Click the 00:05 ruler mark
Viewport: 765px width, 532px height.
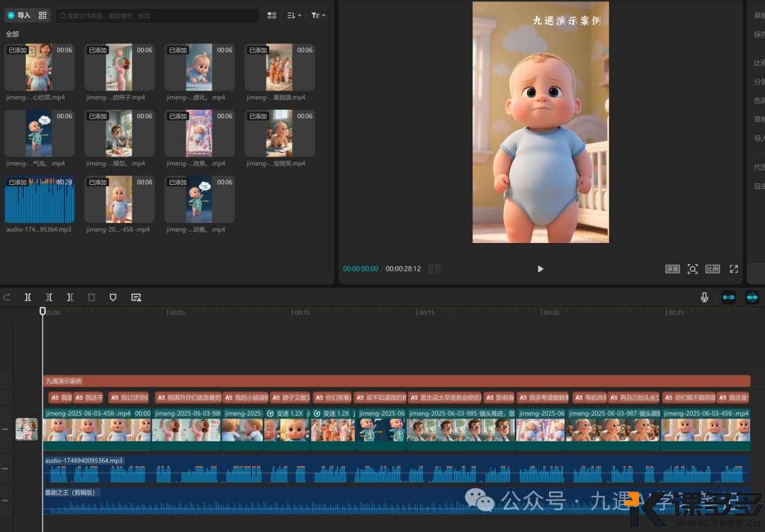click(176, 313)
